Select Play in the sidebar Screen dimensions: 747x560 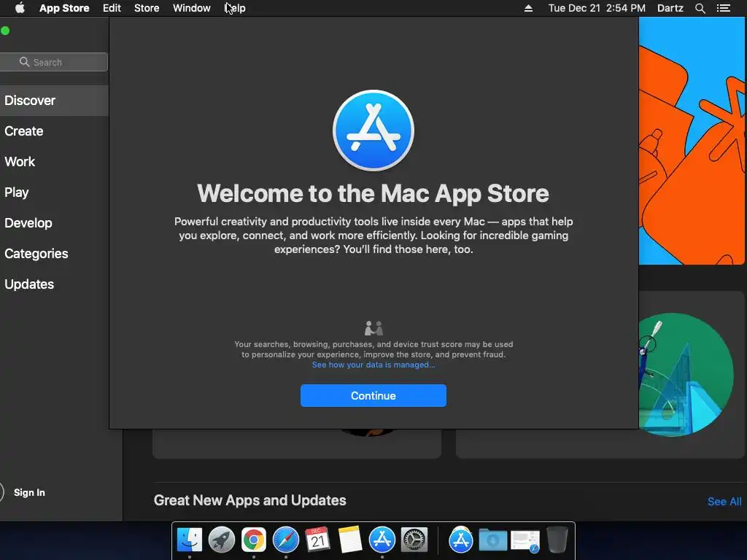54,192
